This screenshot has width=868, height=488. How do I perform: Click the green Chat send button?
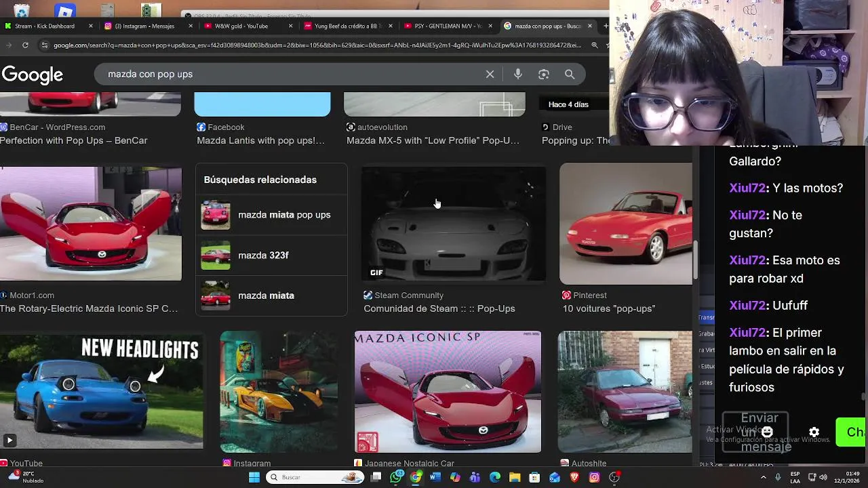(x=852, y=432)
